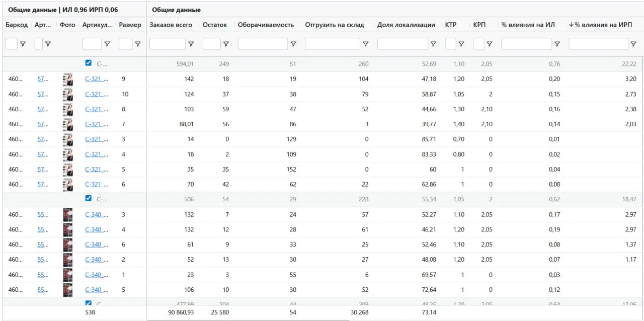644x321 pixels.
Task: Open filter icon for Размер column
Action: (x=137, y=44)
